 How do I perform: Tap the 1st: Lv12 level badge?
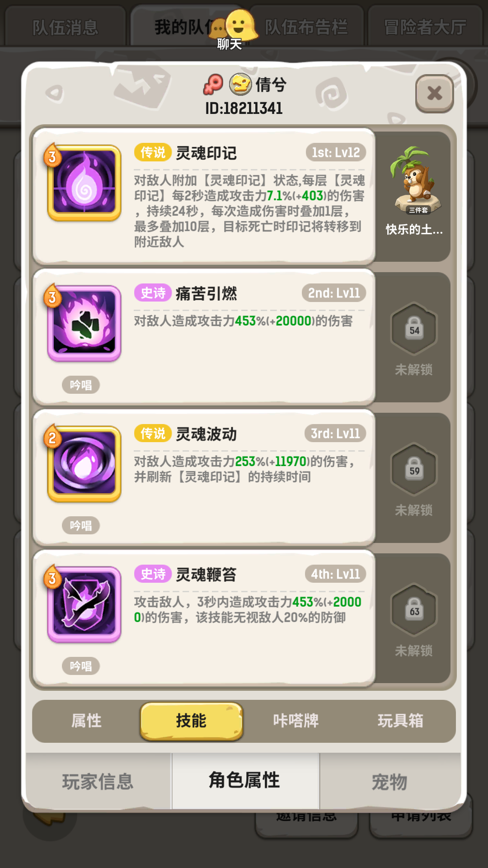pos(336,153)
